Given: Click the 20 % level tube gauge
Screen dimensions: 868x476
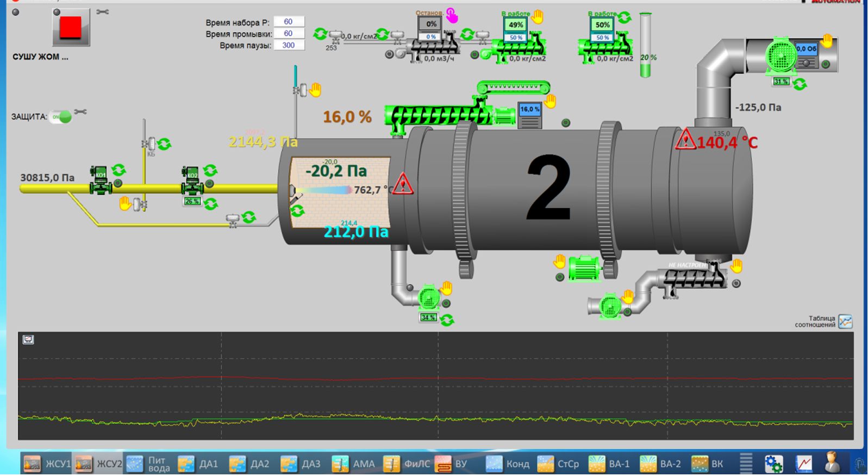Looking at the screenshot, I should coord(645,45).
